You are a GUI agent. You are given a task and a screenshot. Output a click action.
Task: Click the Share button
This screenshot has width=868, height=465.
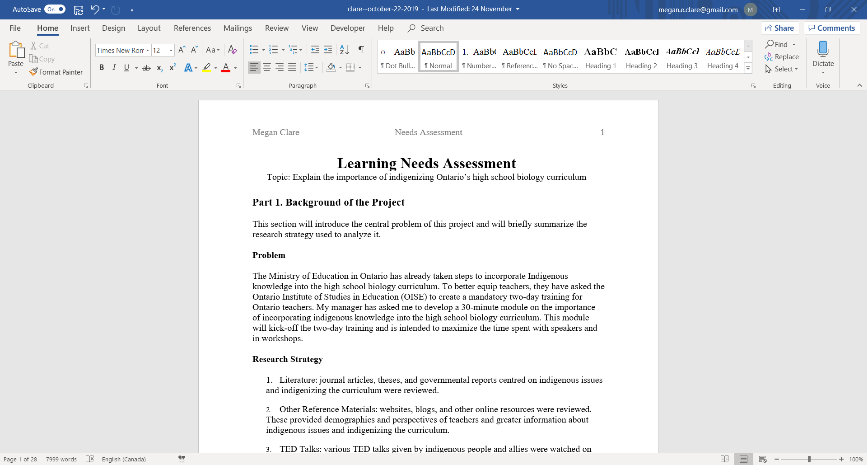(x=780, y=28)
